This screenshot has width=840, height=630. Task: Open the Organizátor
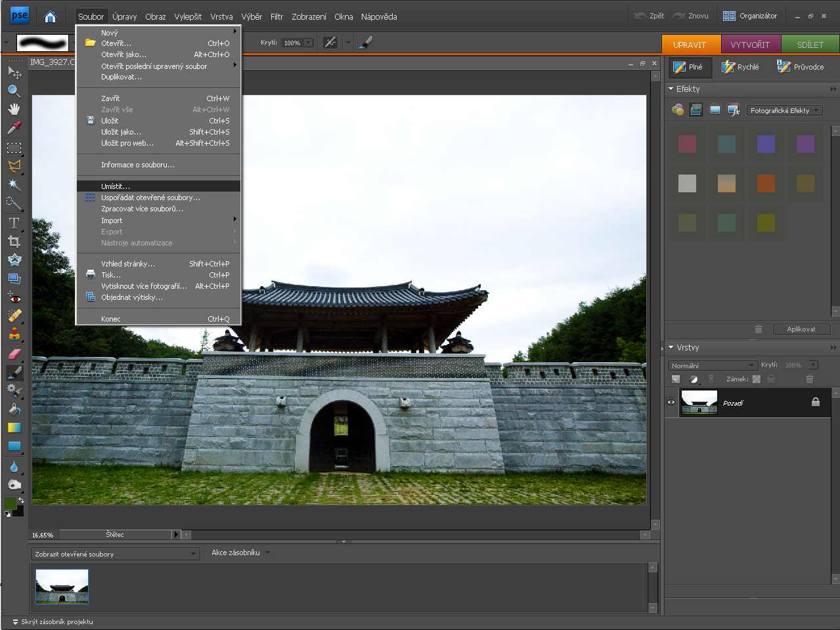(x=750, y=16)
